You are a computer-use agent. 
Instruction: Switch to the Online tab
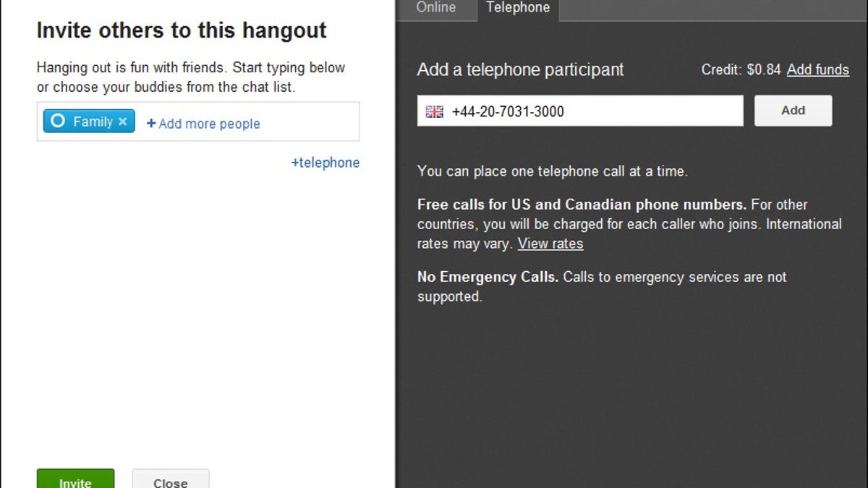pyautogui.click(x=436, y=8)
